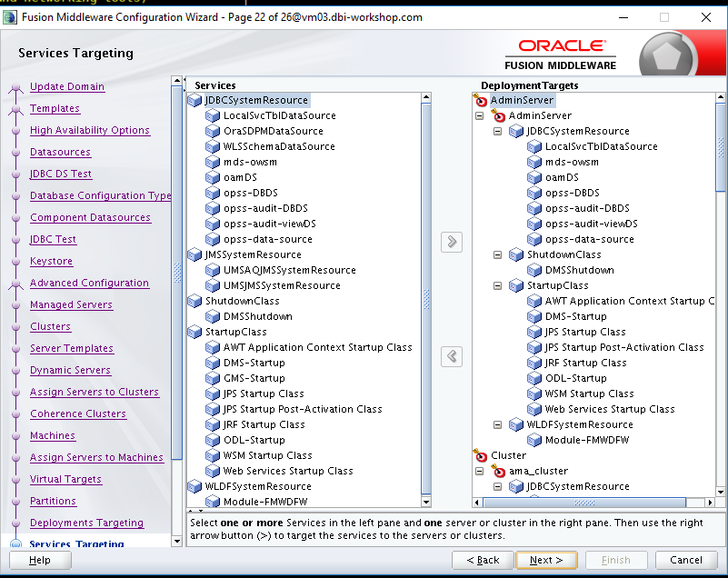Click the Update Domain step bullet icon

15,87
